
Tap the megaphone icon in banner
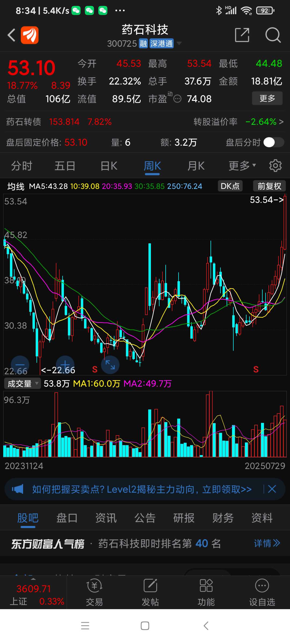coord(18,489)
